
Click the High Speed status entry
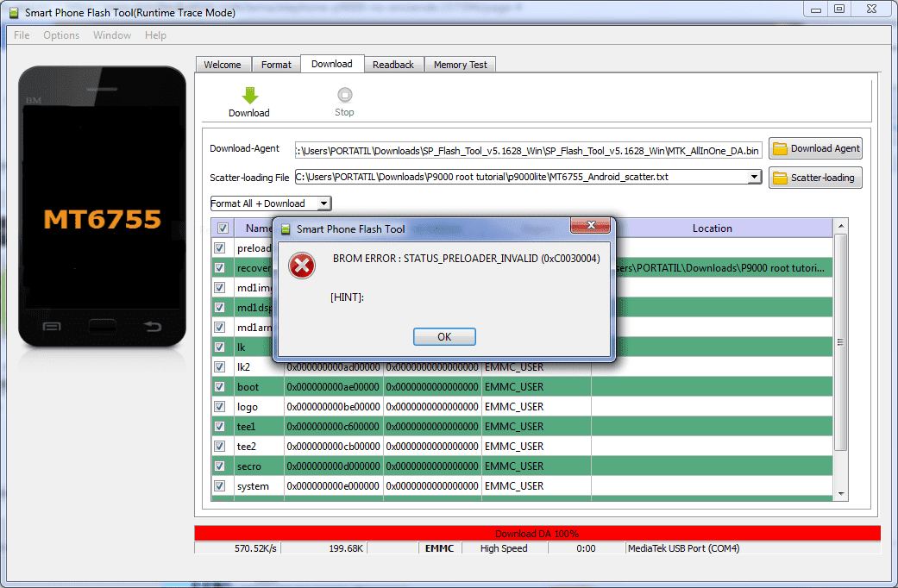pyautogui.click(x=504, y=548)
